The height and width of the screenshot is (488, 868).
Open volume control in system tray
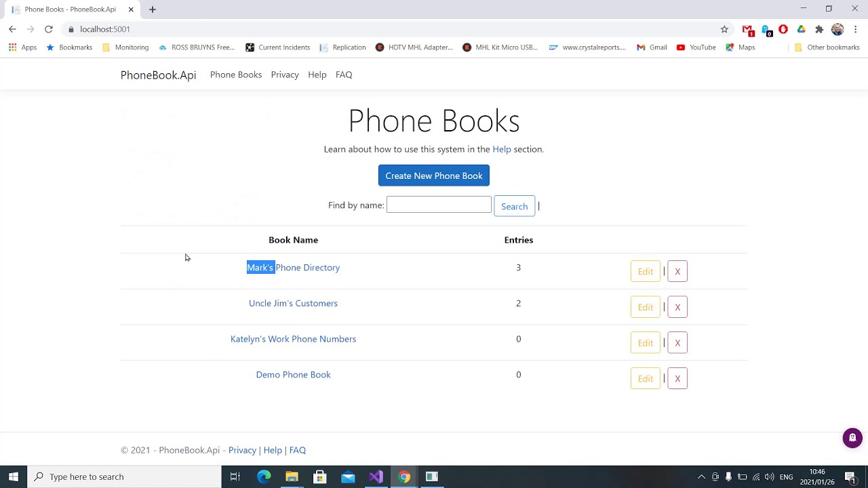click(x=770, y=476)
